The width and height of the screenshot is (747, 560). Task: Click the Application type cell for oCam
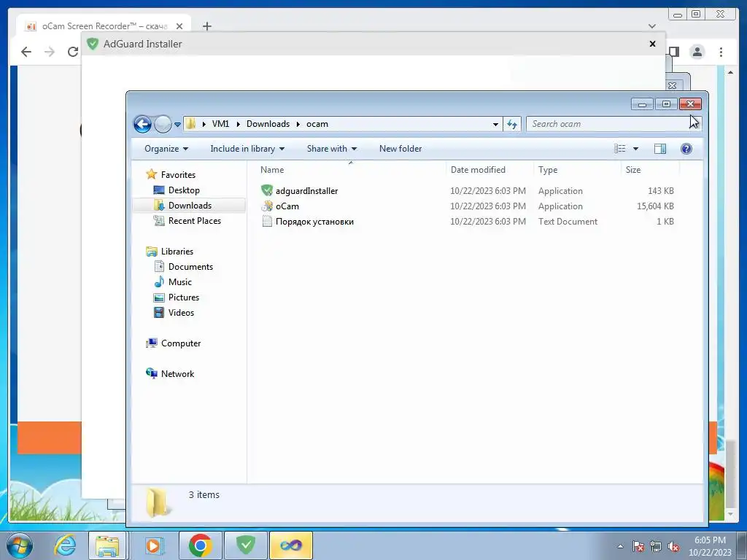(x=560, y=206)
